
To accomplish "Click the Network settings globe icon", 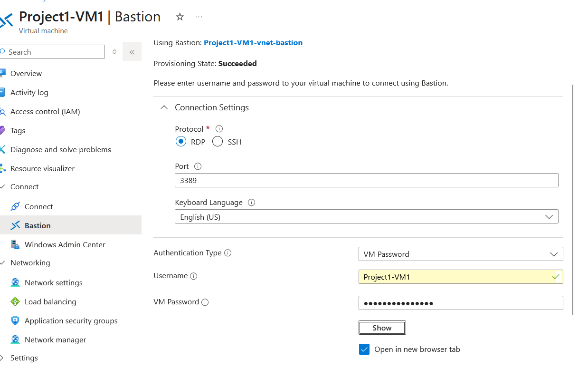I will point(15,282).
